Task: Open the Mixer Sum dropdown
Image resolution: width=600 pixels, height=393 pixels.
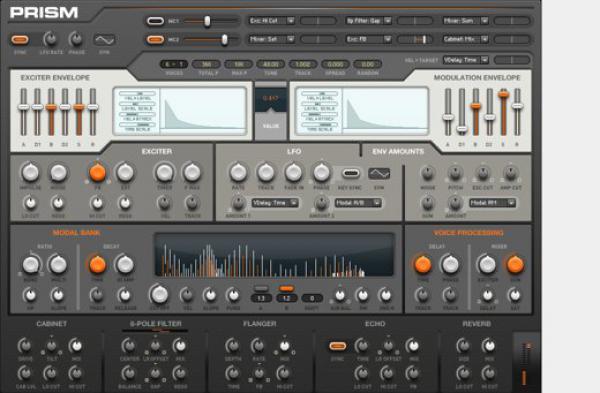Action: [466, 21]
